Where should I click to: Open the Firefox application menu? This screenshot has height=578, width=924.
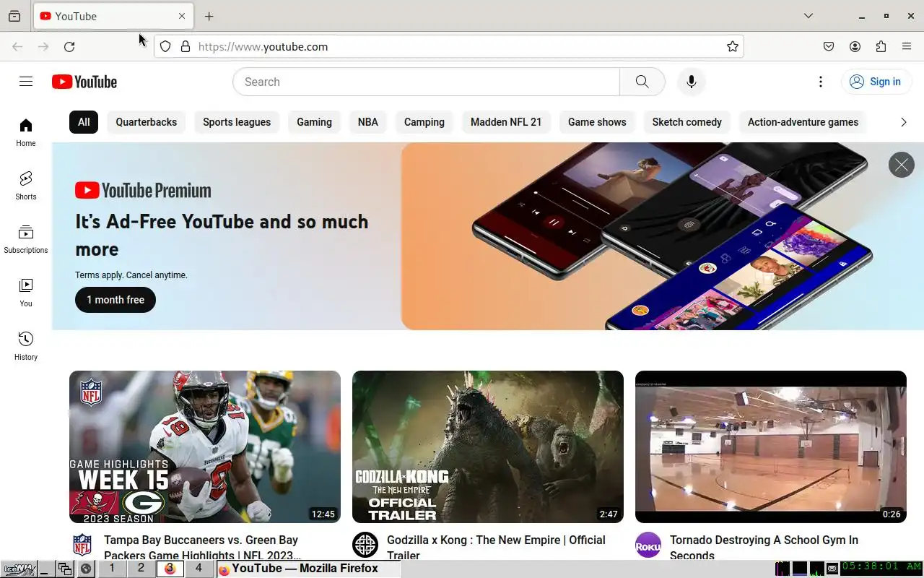coord(907,46)
